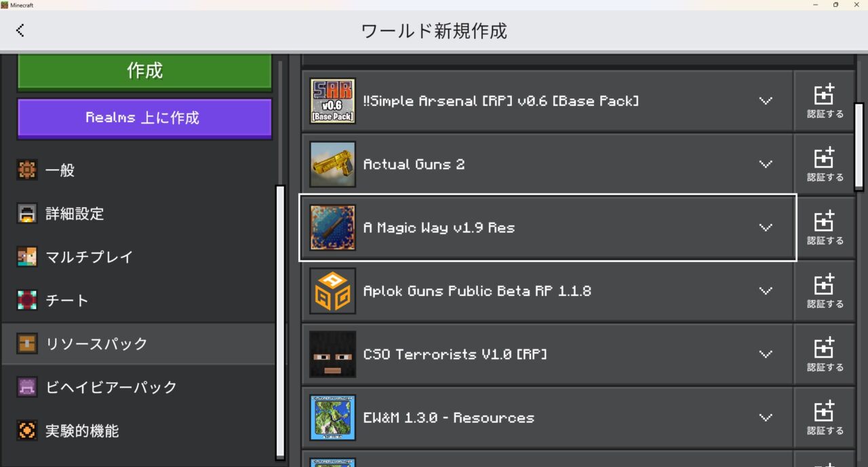Image resolution: width=868 pixels, height=467 pixels.
Task: Click the Minecraft icon in the title bar
Action: 5,5
